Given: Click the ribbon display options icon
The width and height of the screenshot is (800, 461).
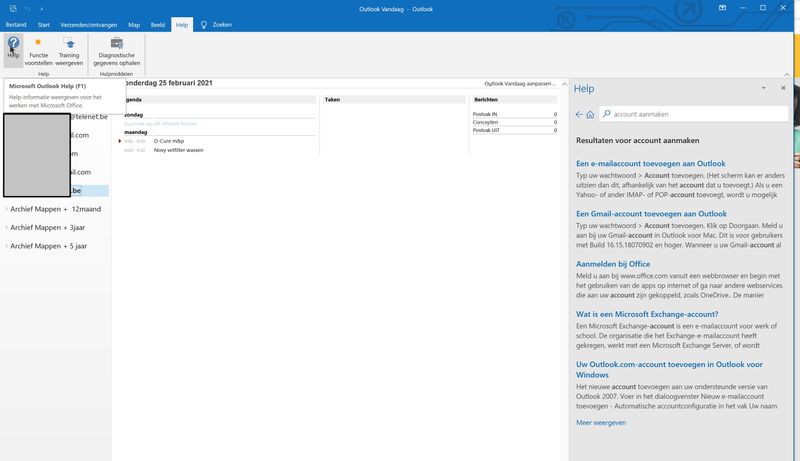Looking at the screenshot, I should click(722, 8).
